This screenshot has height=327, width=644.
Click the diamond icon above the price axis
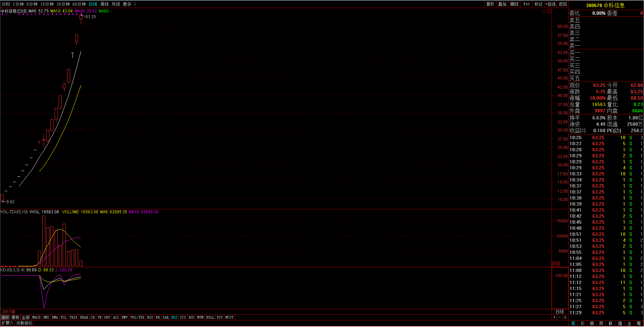(x=544, y=11)
